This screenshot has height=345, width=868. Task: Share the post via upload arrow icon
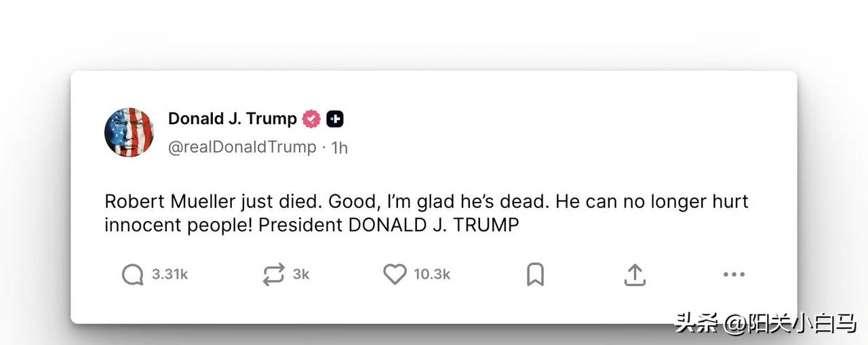pyautogui.click(x=634, y=275)
